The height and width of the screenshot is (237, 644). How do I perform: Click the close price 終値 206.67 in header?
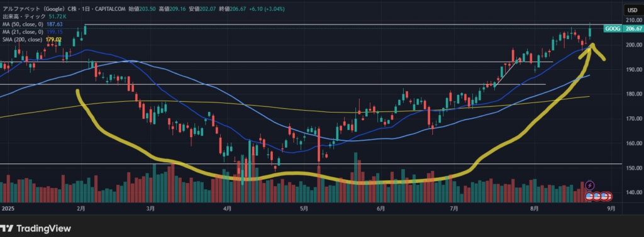pyautogui.click(x=233, y=9)
